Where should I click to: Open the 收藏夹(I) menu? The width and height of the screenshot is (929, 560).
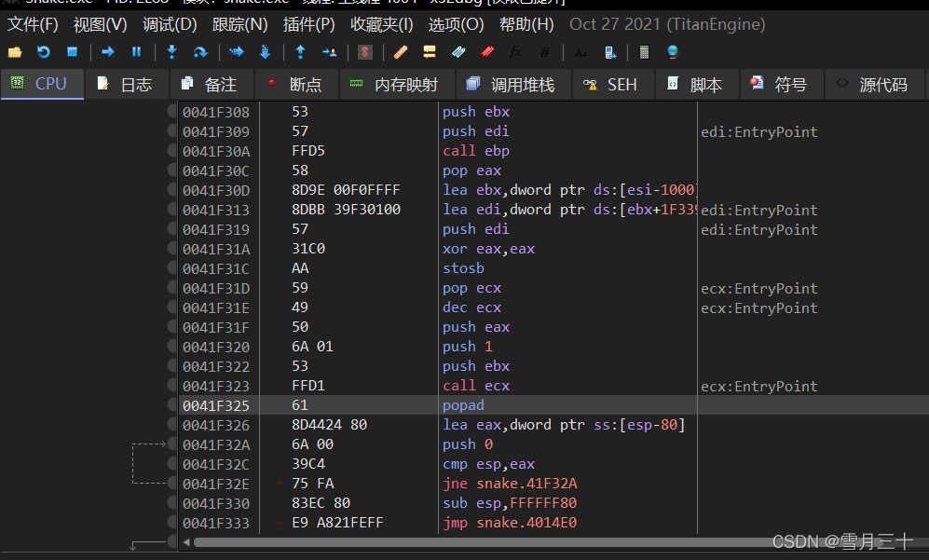[x=381, y=24]
